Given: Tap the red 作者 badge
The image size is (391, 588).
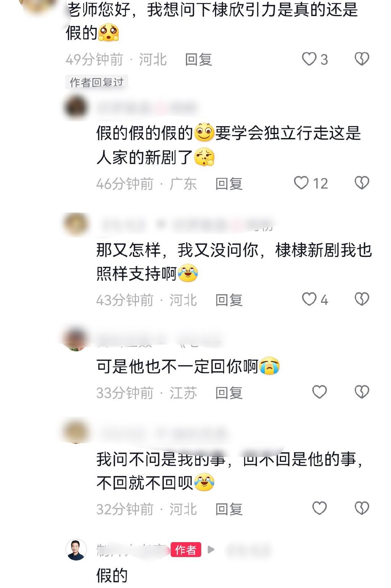Looking at the screenshot, I should coord(186,550).
